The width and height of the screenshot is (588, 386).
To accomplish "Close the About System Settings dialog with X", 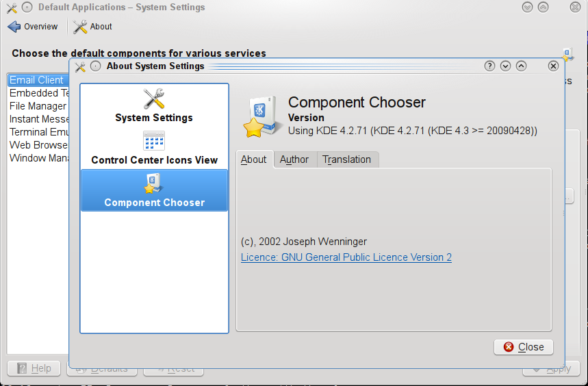I will (553, 66).
